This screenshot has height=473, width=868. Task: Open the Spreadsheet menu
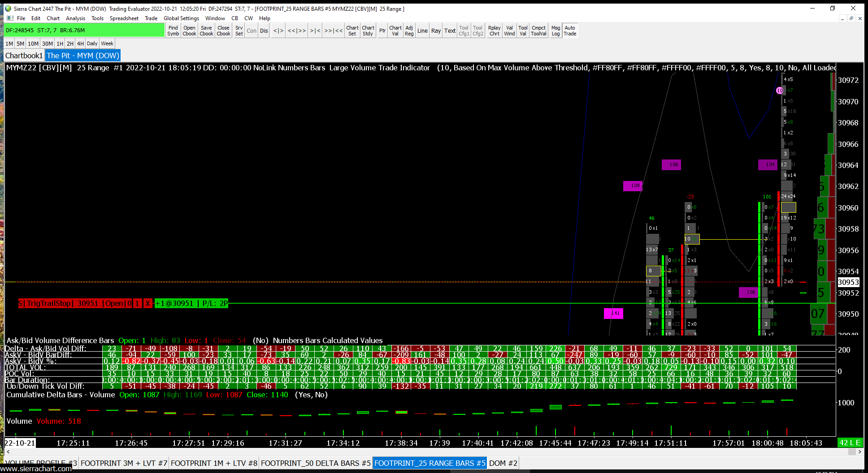124,18
